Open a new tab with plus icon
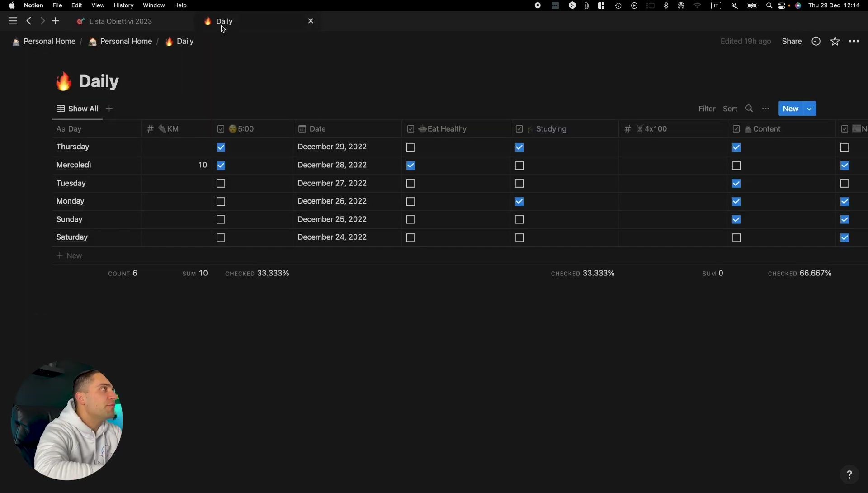Image resolution: width=868 pixels, height=493 pixels. (x=56, y=21)
